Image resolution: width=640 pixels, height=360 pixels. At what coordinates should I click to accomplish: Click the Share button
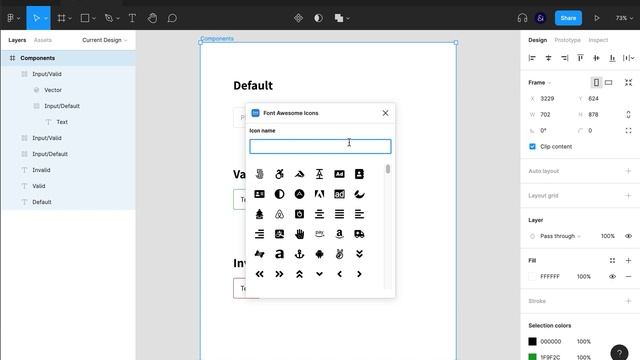pos(568,18)
